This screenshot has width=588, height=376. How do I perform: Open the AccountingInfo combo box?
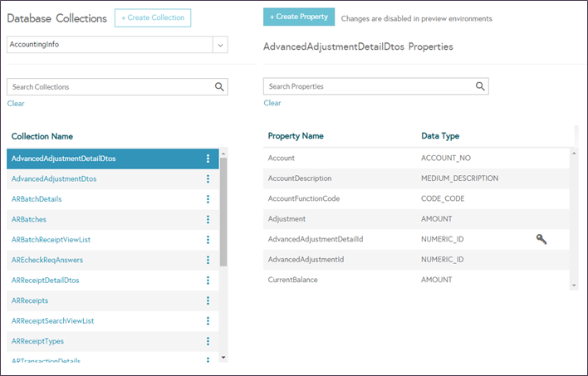pos(117,45)
